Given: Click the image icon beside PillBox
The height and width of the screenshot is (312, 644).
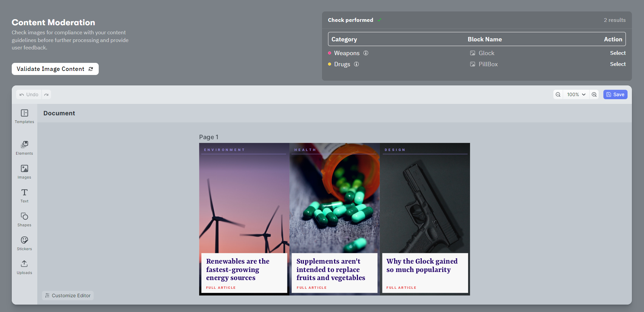Looking at the screenshot, I should click(x=473, y=64).
